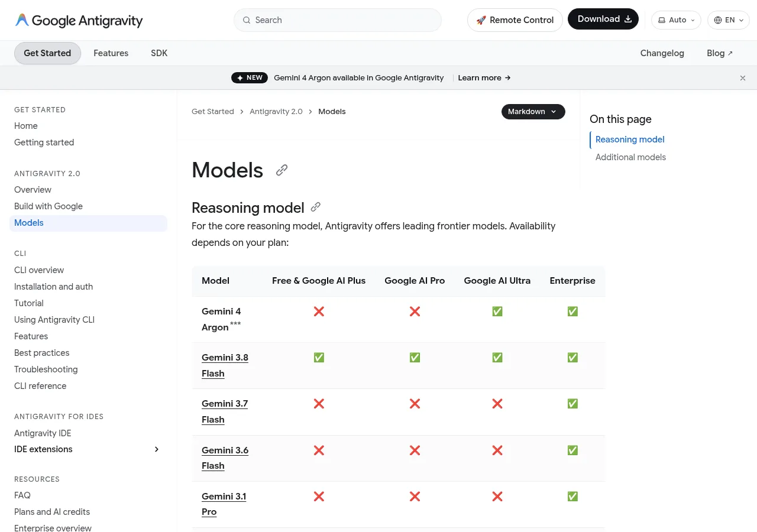Click the Get Started breadcrumb

[x=213, y=112]
